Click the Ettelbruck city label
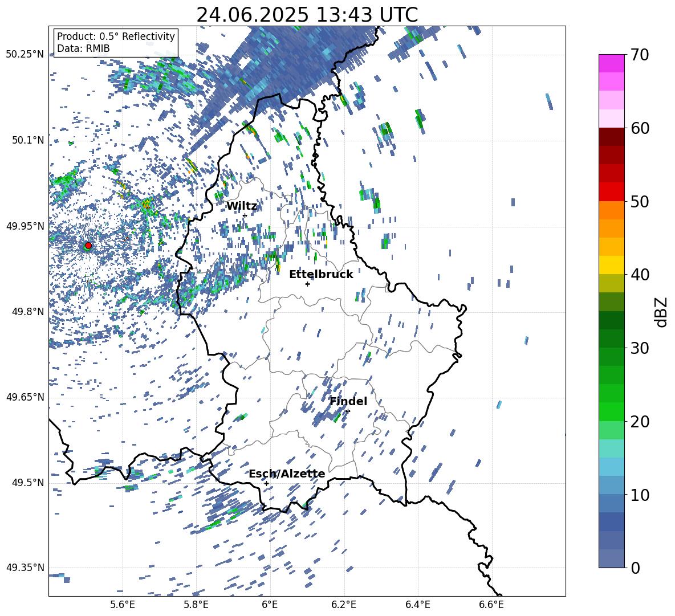The width and height of the screenshot is (675, 616). (321, 275)
